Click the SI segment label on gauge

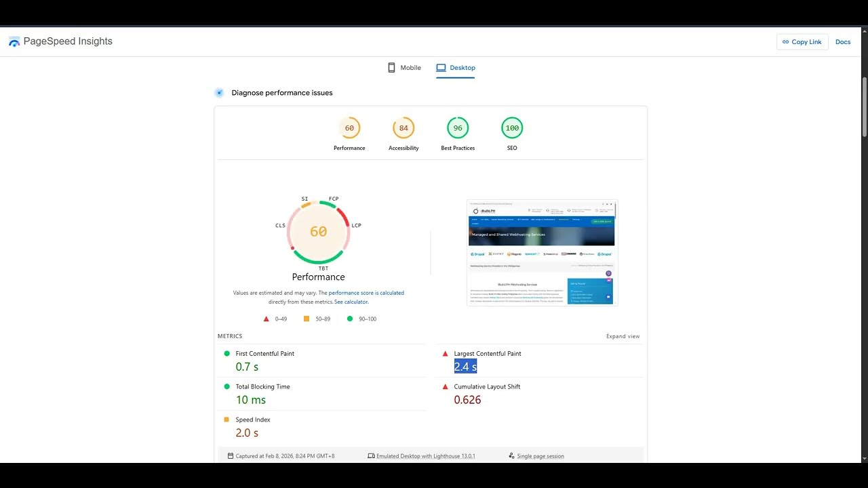click(304, 199)
